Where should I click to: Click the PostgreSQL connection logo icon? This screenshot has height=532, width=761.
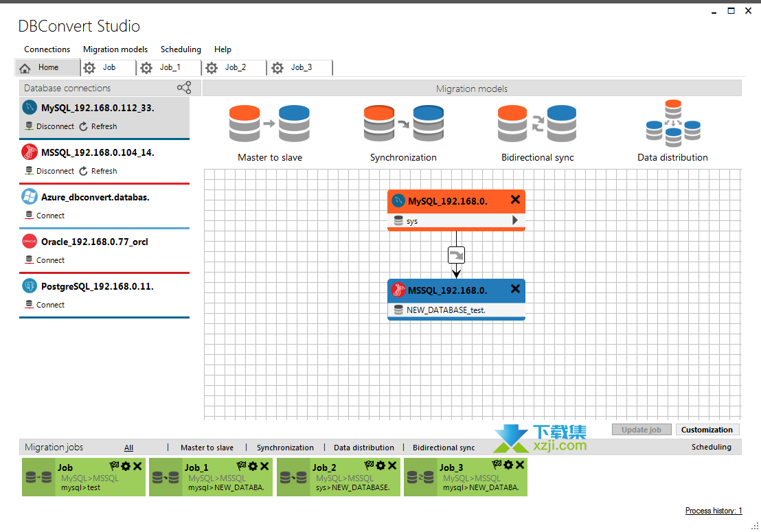pos(30,286)
